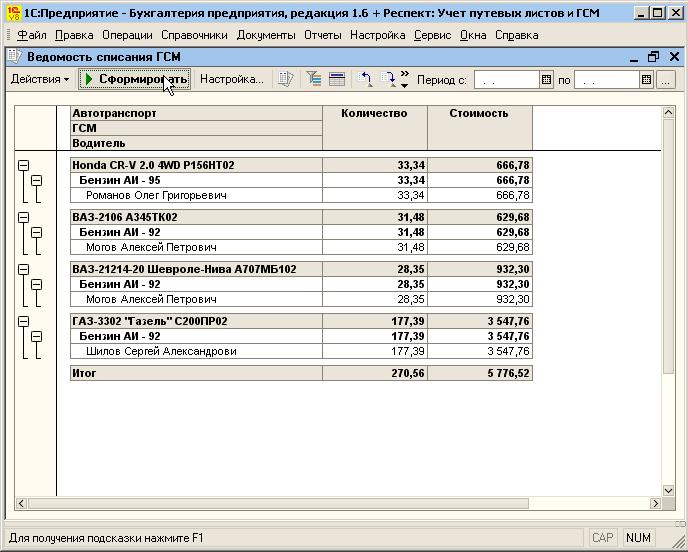This screenshot has height=552, width=688.
Task: Select the ВАЗ-2106 А345ТК02 row
Action: tap(301, 217)
